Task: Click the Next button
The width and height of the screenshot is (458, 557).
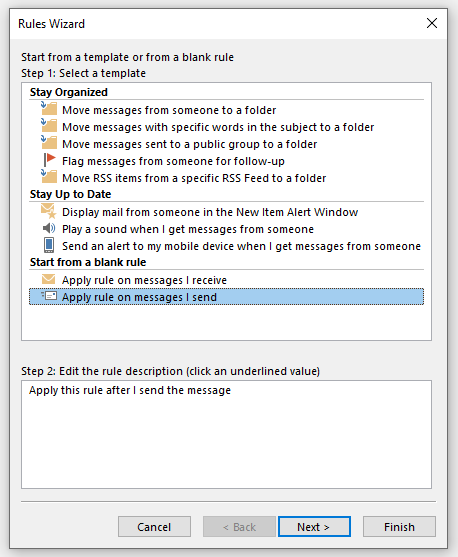Action: pyautogui.click(x=314, y=526)
